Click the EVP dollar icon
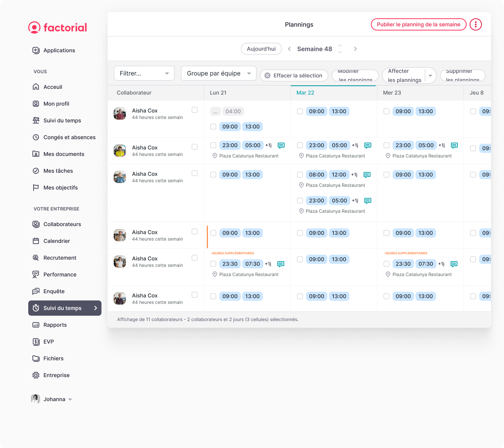 click(x=36, y=342)
